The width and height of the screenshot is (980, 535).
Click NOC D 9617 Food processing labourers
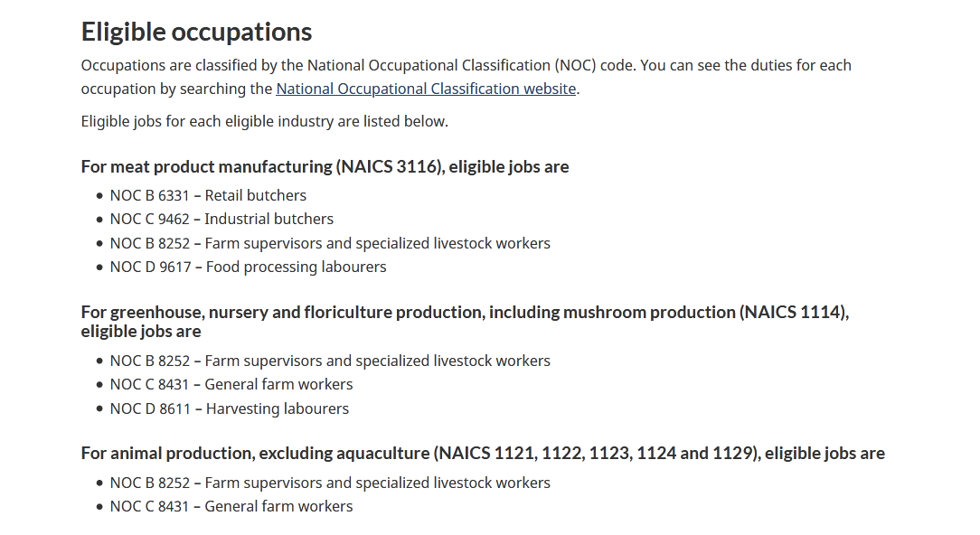[x=248, y=267]
